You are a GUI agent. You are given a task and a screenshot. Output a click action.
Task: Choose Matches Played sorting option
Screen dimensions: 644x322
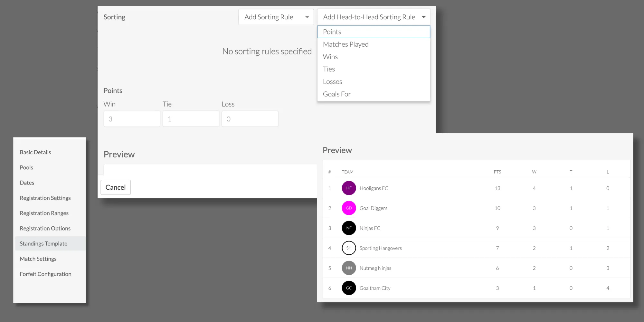point(346,44)
